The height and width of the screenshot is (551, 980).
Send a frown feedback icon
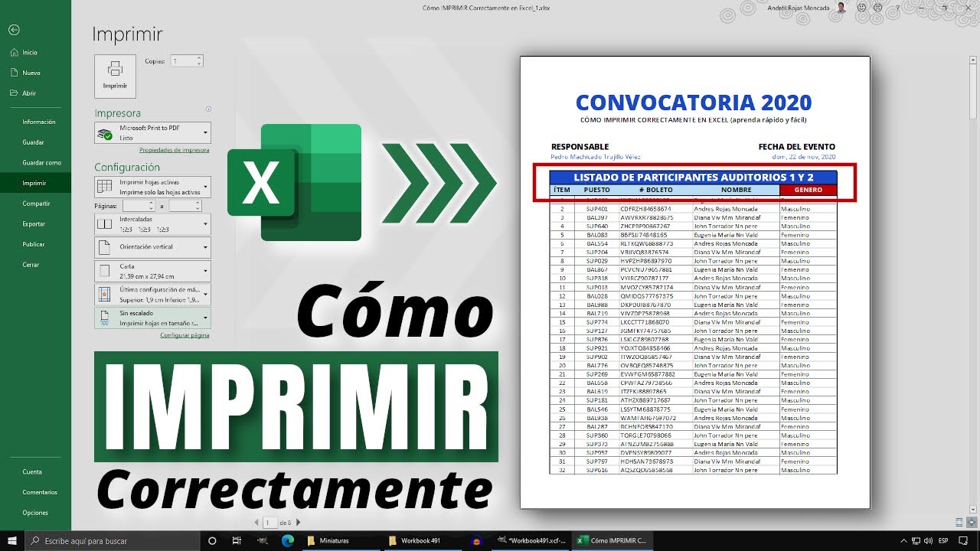(878, 8)
